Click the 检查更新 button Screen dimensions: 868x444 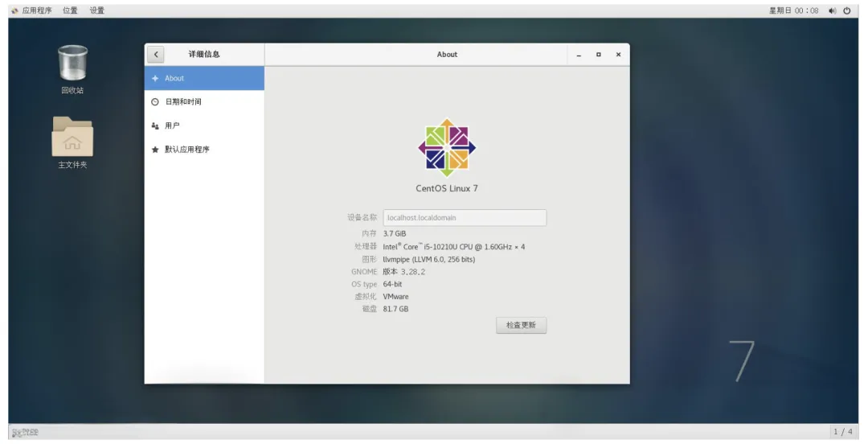point(521,326)
